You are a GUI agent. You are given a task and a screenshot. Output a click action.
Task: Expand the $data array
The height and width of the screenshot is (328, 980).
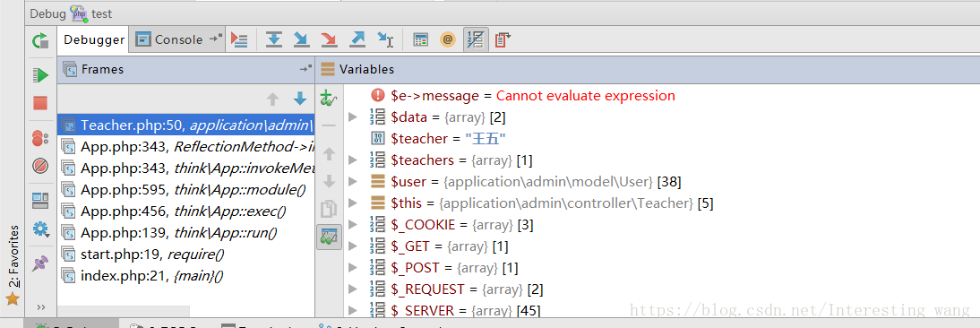tap(353, 117)
